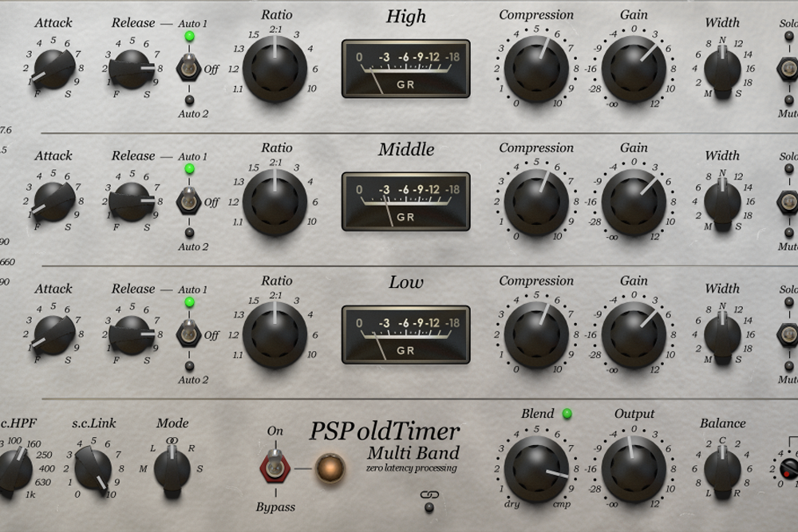Click the Low band Auto 2 LED
The image size is (798, 532).
(189, 365)
